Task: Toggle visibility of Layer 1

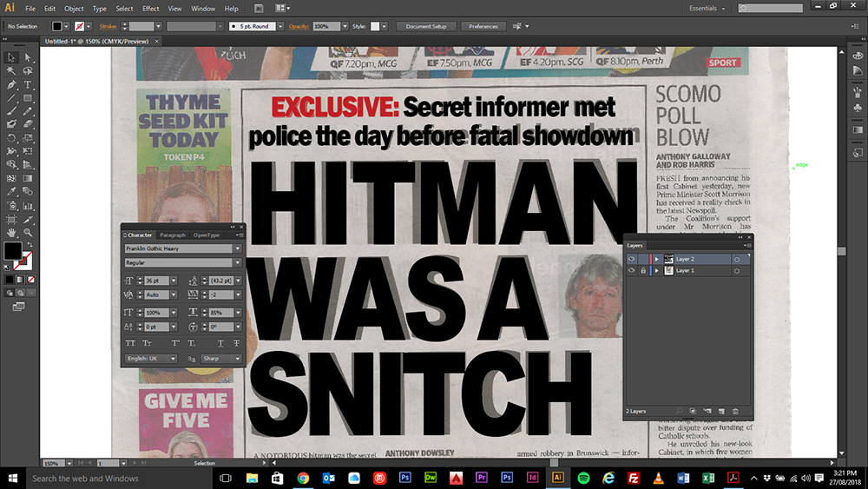Action: click(x=631, y=271)
